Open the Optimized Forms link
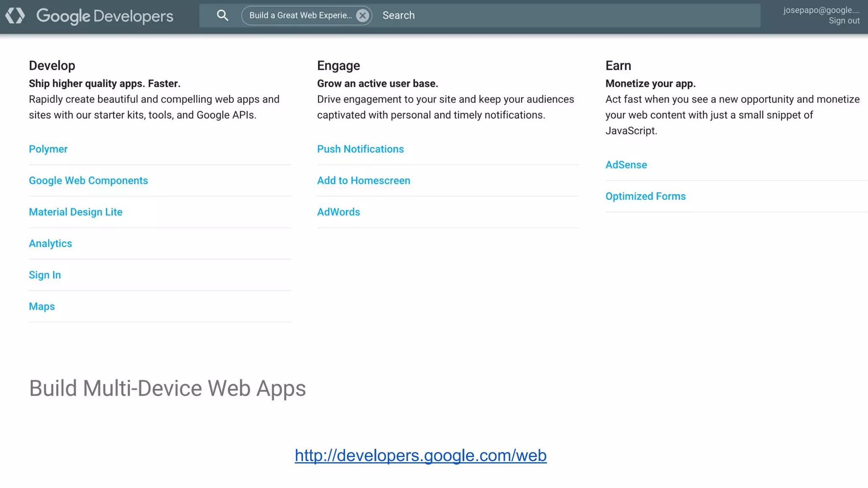Screen dimensions: 868x488 645,196
